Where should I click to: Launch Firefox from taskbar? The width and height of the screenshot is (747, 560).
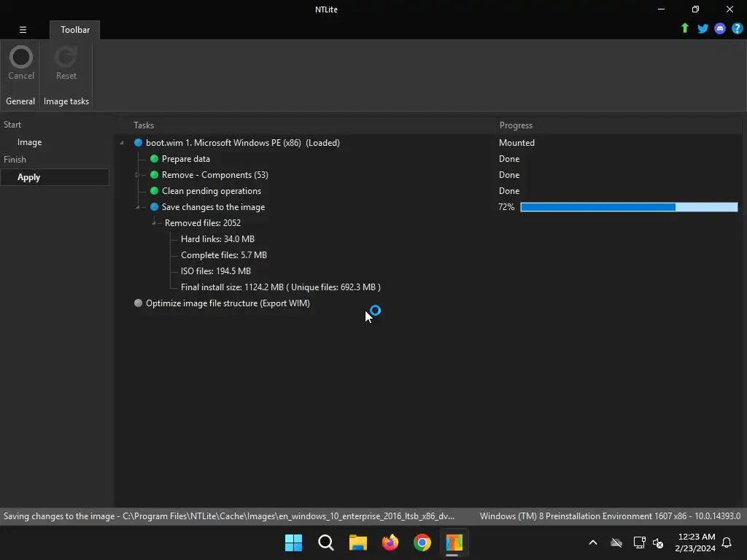[x=390, y=542]
